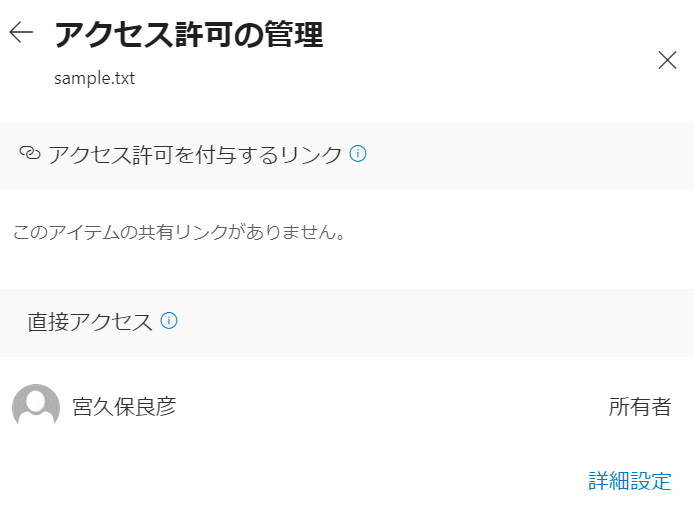Expand the 直接アクセス section header
This screenshot has height=515, width=694.
347,323
